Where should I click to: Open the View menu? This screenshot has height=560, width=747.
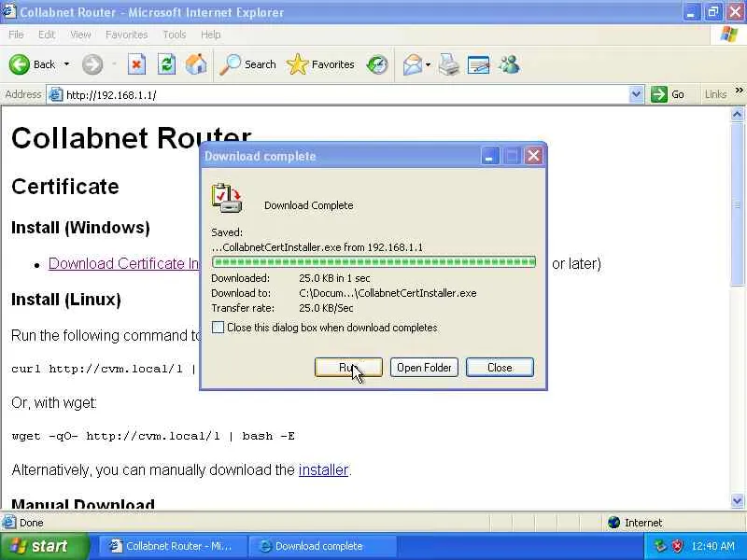coord(80,35)
